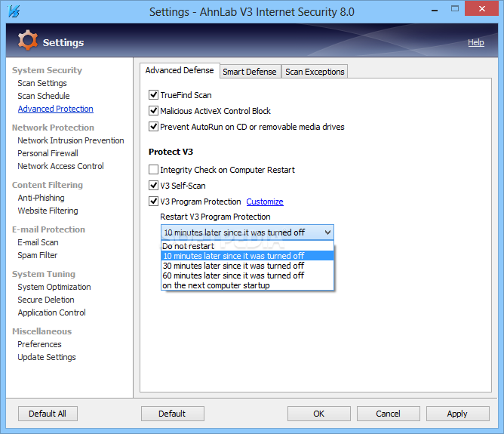The image size is (504, 434).
Task: Select 'on the next computer startup'
Action: 216,285
